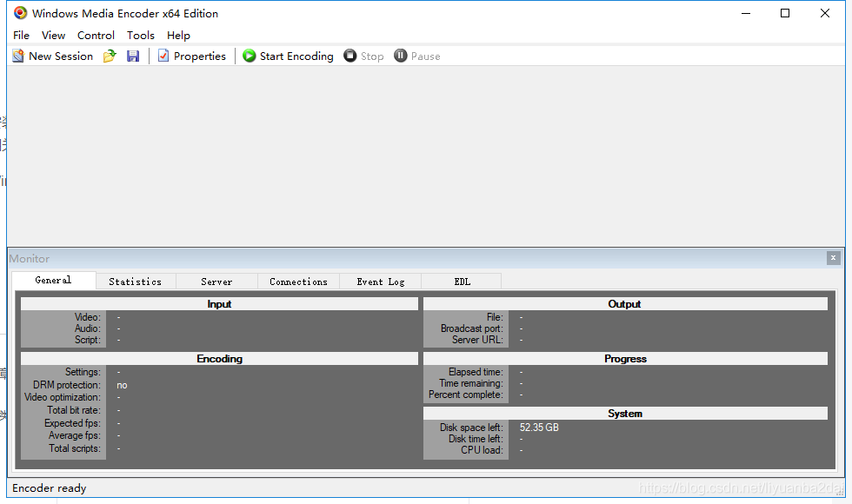
Task: Click the 'Average fps:' label
Action: (x=75, y=435)
